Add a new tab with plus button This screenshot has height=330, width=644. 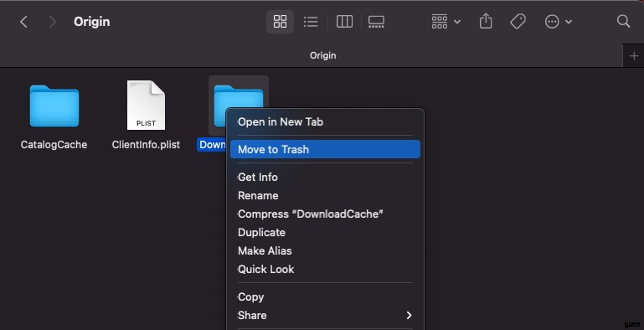coord(634,56)
